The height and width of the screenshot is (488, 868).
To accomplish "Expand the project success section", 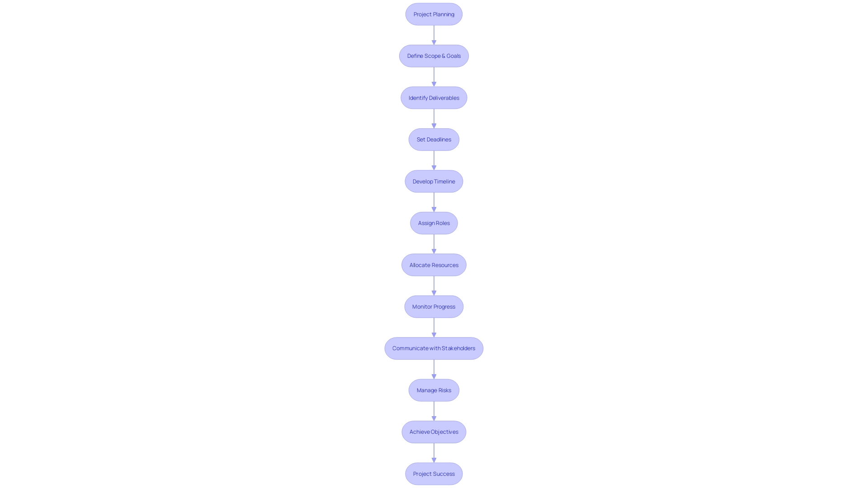I will [x=434, y=474].
